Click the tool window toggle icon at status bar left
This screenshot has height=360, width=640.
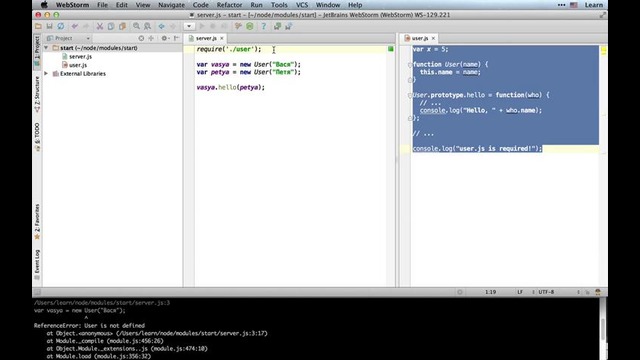pos(37,292)
